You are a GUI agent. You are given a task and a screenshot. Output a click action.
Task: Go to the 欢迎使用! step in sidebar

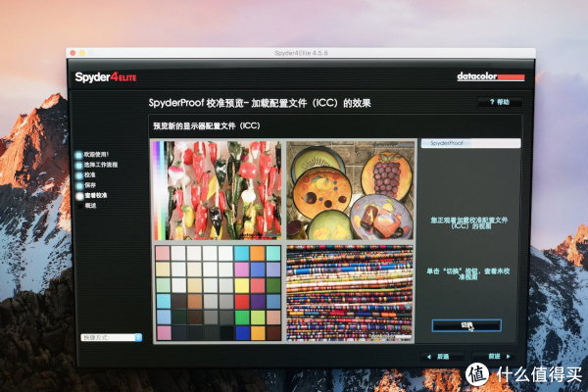pyautogui.click(x=92, y=155)
